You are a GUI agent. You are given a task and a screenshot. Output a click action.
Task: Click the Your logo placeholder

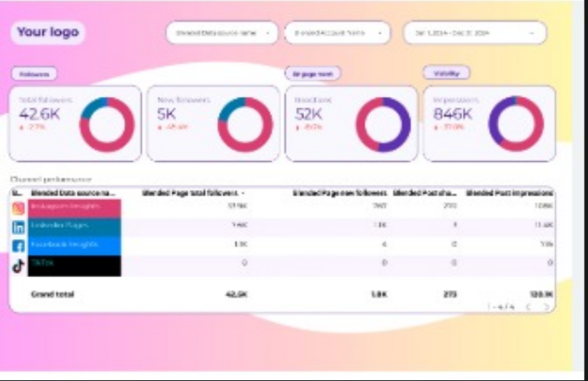(x=48, y=32)
